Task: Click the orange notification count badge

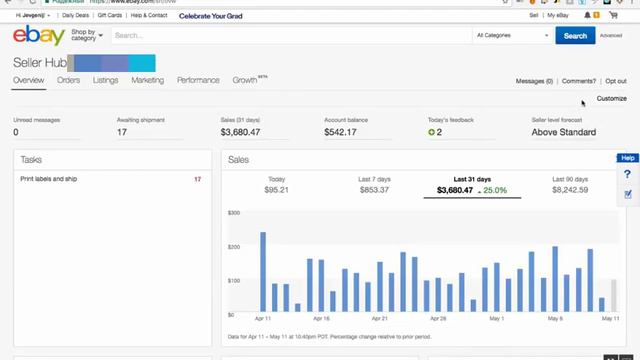Action: 596,15
